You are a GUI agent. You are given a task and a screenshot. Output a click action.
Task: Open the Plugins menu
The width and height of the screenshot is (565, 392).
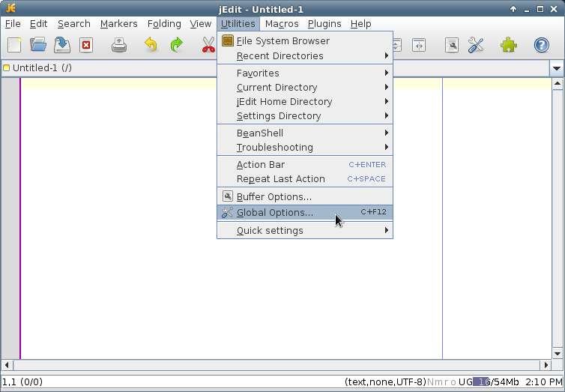324,24
